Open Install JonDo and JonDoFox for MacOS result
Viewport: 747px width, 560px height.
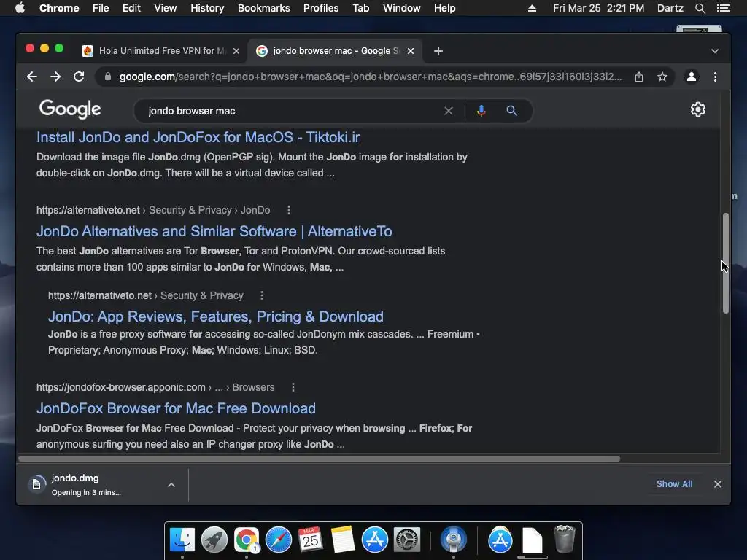point(198,137)
